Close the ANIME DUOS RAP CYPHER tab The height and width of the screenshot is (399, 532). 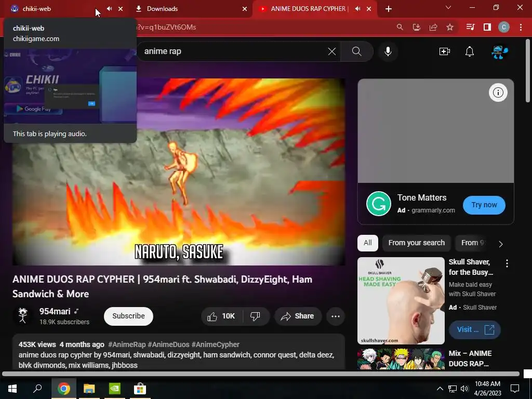click(369, 9)
